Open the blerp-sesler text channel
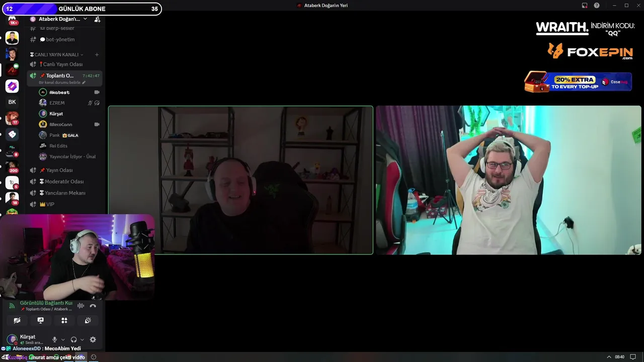Screen dimensions: 644x362 click(x=65, y=28)
